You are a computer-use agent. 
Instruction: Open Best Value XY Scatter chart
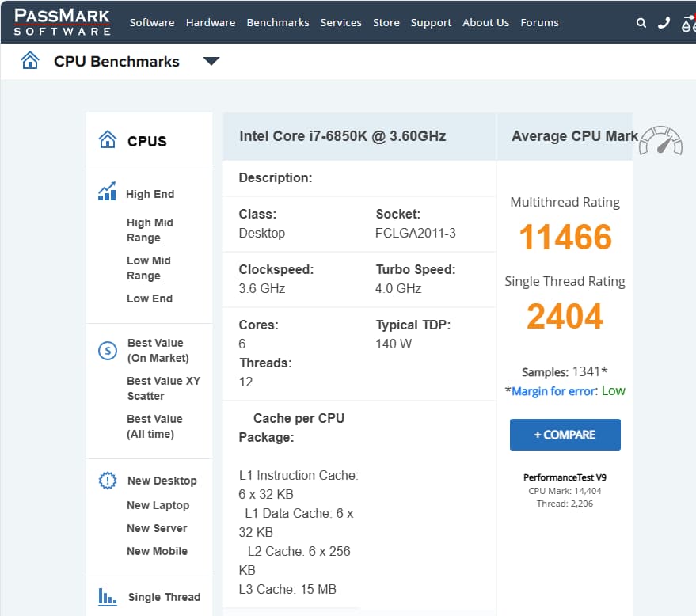point(163,388)
